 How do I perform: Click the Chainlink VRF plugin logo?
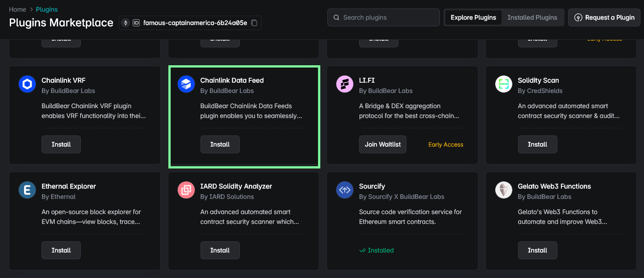(27, 84)
